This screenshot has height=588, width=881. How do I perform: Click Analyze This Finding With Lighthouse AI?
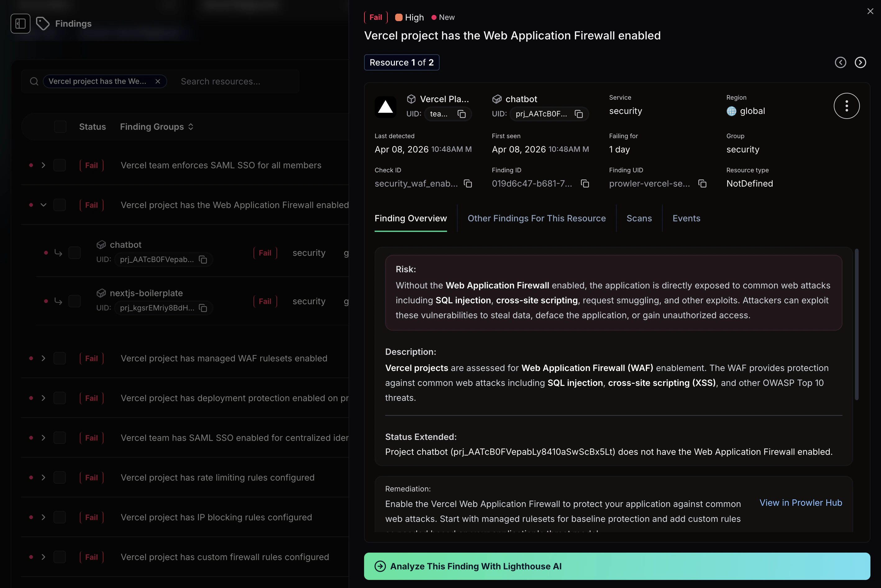(617, 566)
